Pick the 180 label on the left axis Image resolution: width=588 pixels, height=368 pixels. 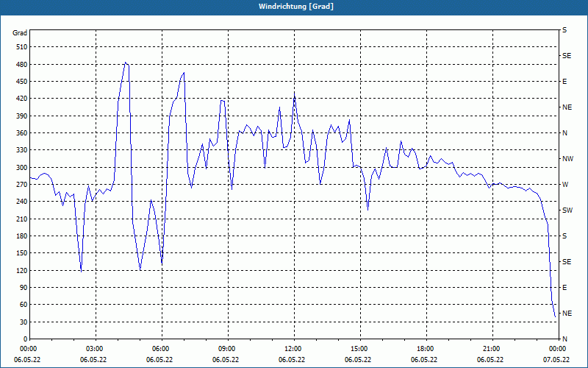coord(22,236)
